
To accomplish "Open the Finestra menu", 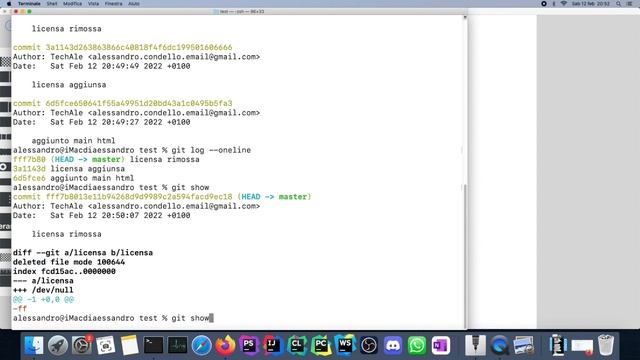I will 113,4.
